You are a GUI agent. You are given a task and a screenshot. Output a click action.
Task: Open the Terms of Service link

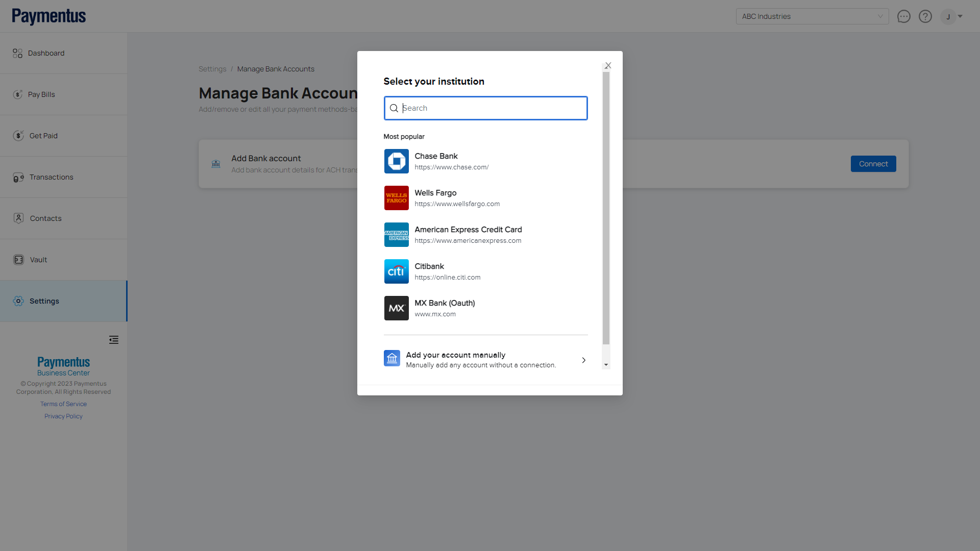(x=63, y=404)
